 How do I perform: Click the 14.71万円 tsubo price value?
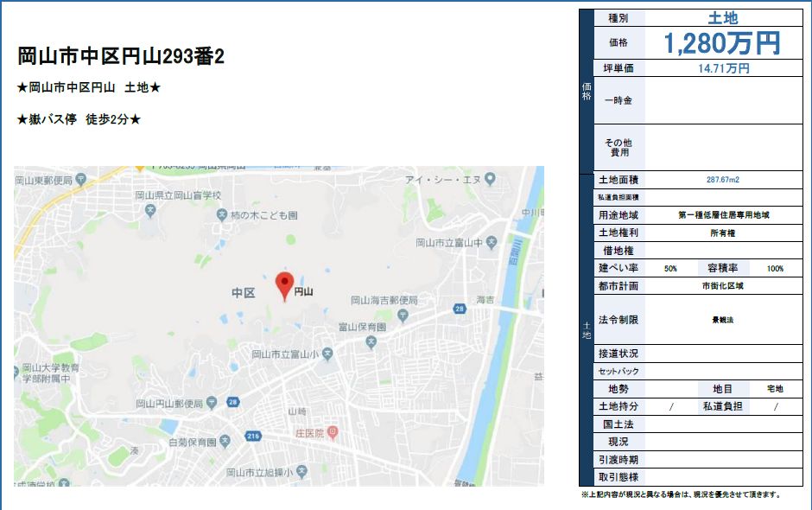click(x=723, y=68)
